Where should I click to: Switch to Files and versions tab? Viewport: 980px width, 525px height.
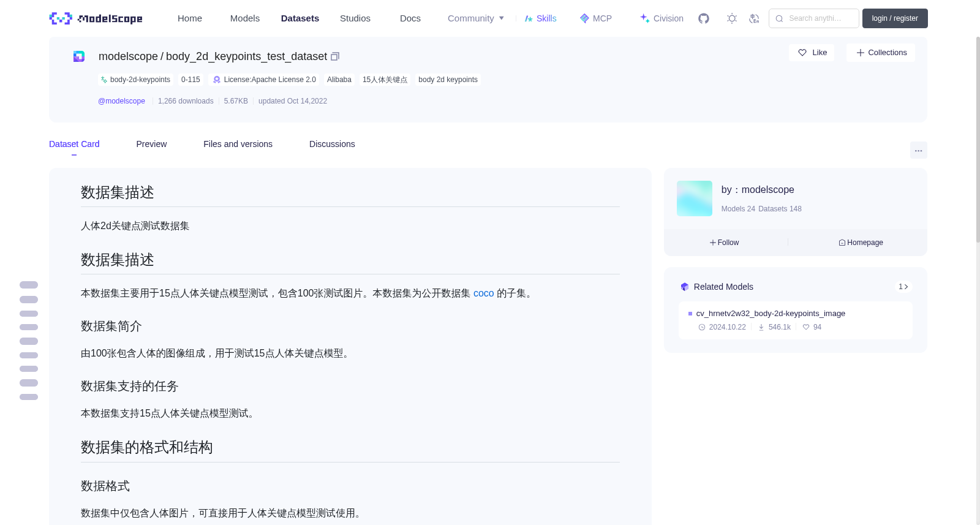coord(238,144)
